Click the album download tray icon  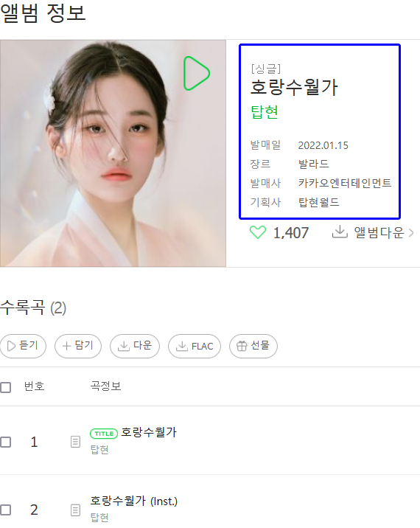tap(340, 232)
